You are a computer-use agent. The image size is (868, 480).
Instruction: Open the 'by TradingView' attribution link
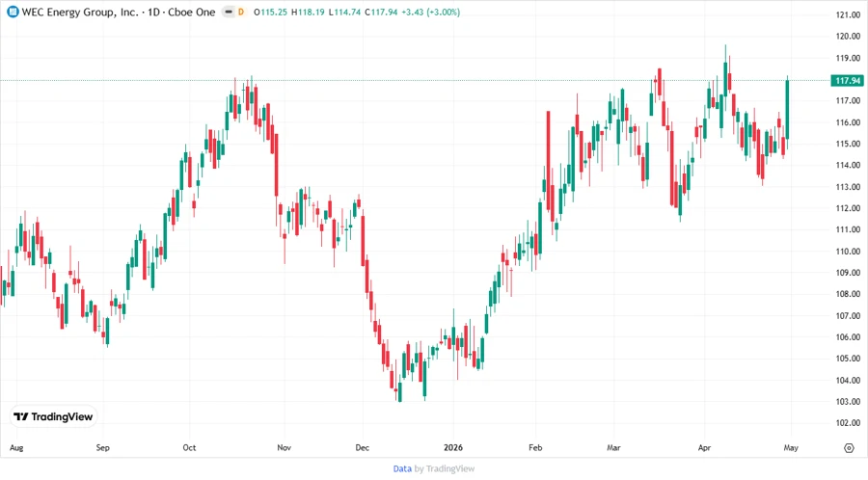coord(445,468)
